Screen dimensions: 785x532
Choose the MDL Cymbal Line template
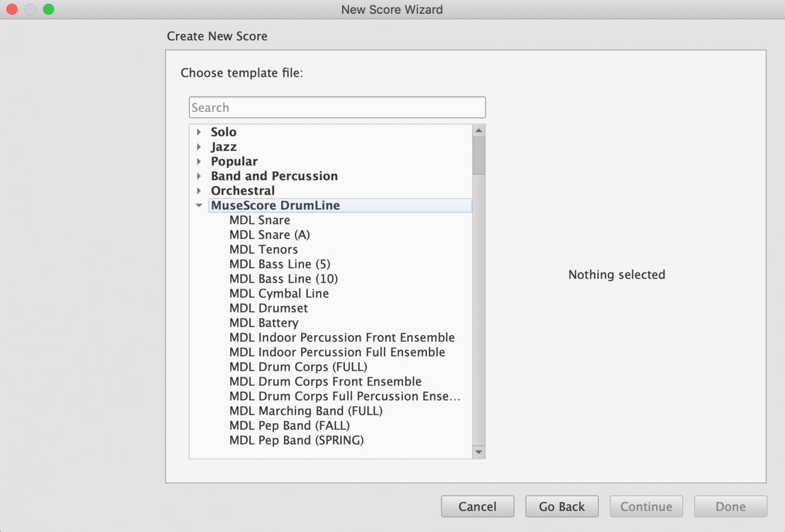tap(278, 293)
